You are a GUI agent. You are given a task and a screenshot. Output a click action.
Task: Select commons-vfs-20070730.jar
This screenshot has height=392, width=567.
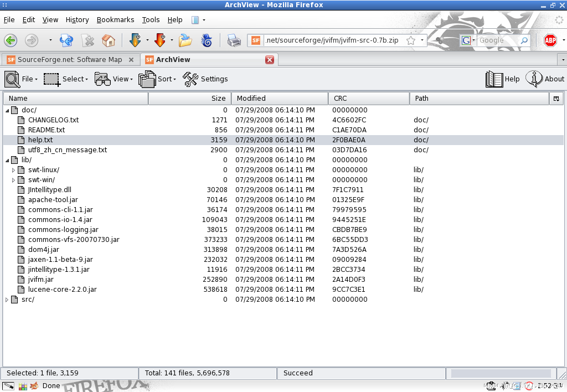(74, 240)
